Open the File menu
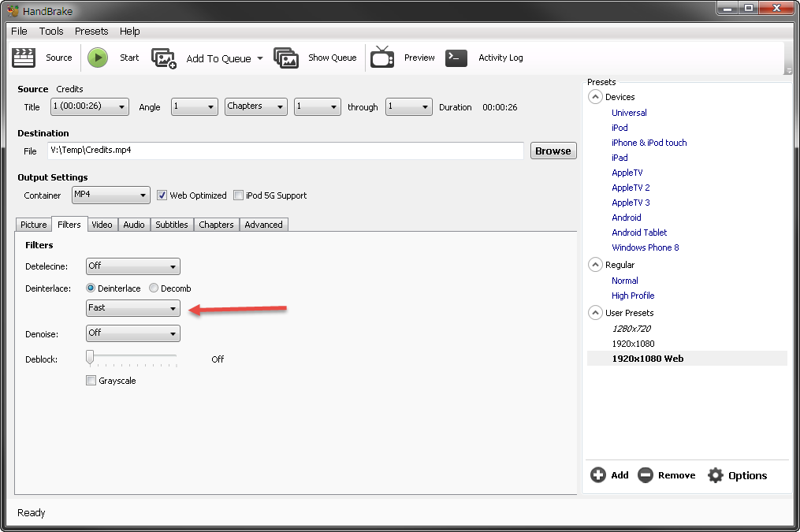800x532 pixels. tap(20, 31)
